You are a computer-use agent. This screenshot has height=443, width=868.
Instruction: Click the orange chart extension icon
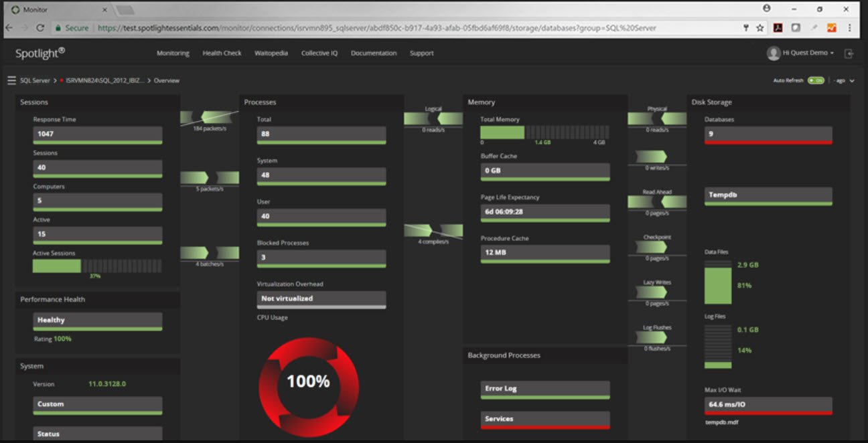tap(832, 28)
